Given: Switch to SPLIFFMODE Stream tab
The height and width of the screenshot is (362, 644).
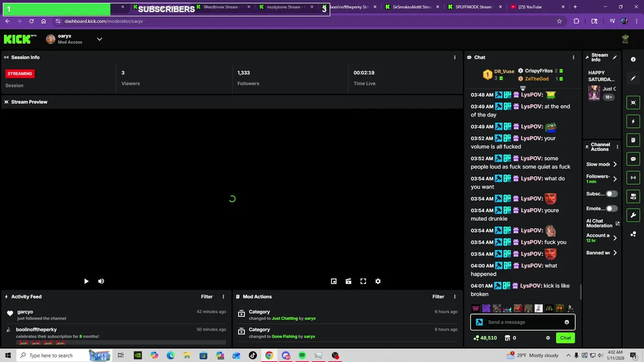Looking at the screenshot, I should point(475,7).
